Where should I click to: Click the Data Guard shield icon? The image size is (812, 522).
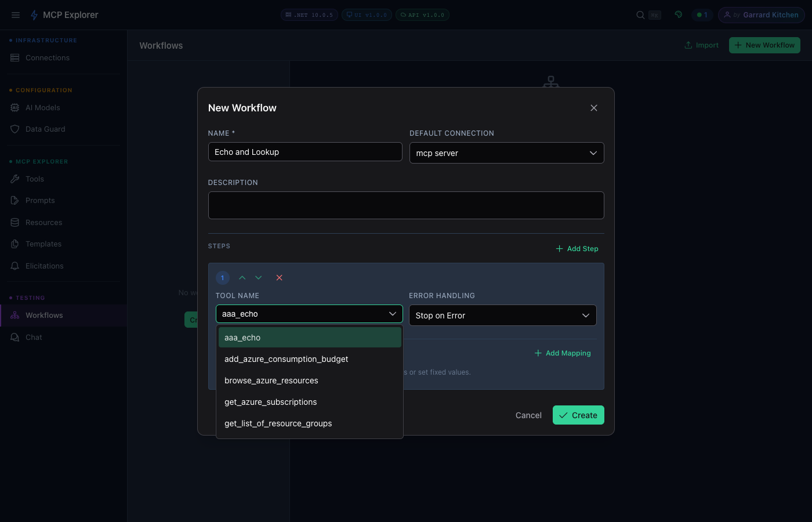[x=14, y=129]
